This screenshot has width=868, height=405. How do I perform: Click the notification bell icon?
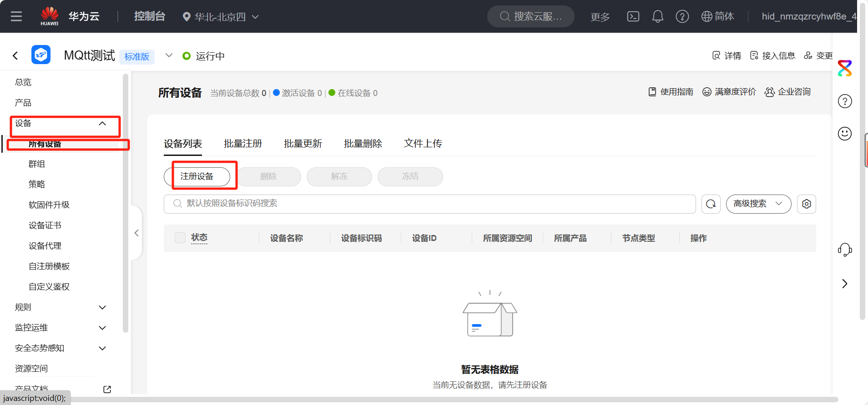coord(657,17)
